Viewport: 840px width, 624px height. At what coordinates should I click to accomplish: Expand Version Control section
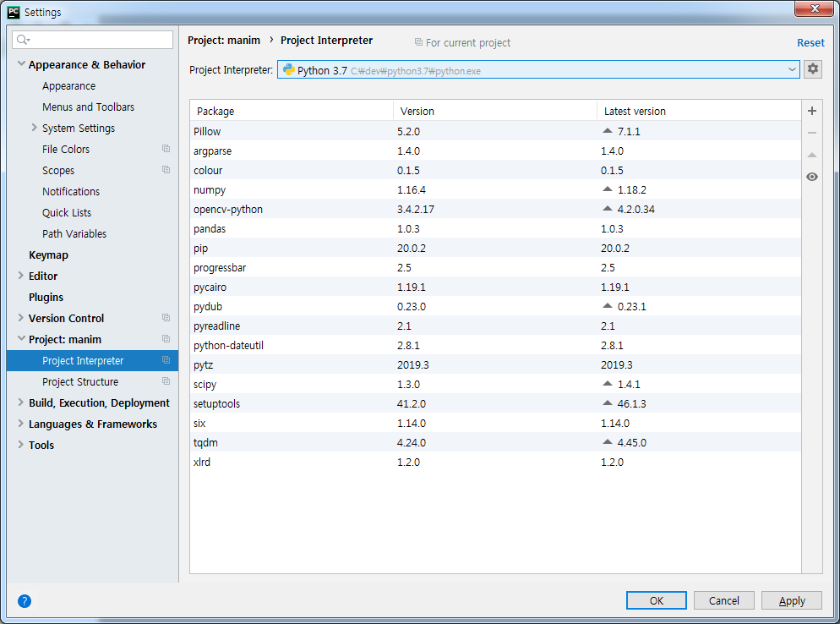[21, 318]
